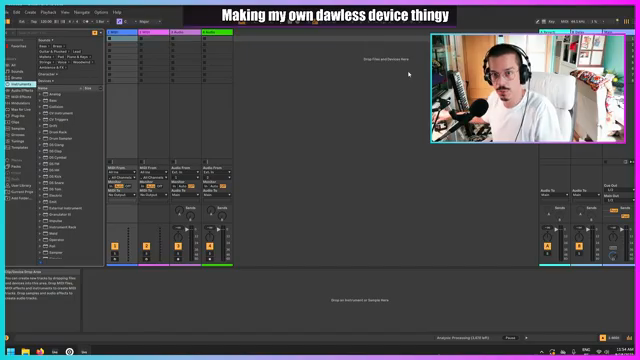Open the Navigate menu
Viewport: 640px width, 360px height.
pos(82,12)
